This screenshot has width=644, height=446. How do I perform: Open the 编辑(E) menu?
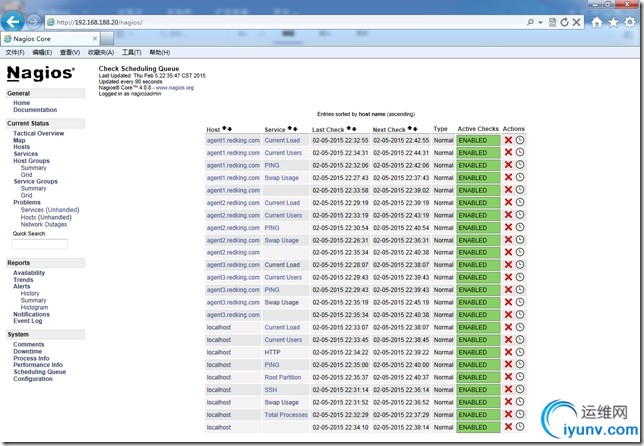click(x=42, y=52)
